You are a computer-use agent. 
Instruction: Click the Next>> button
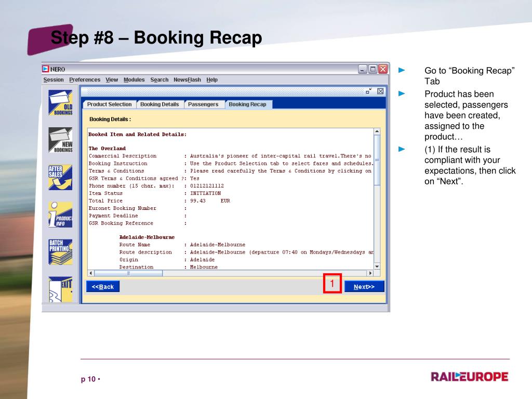point(364,286)
